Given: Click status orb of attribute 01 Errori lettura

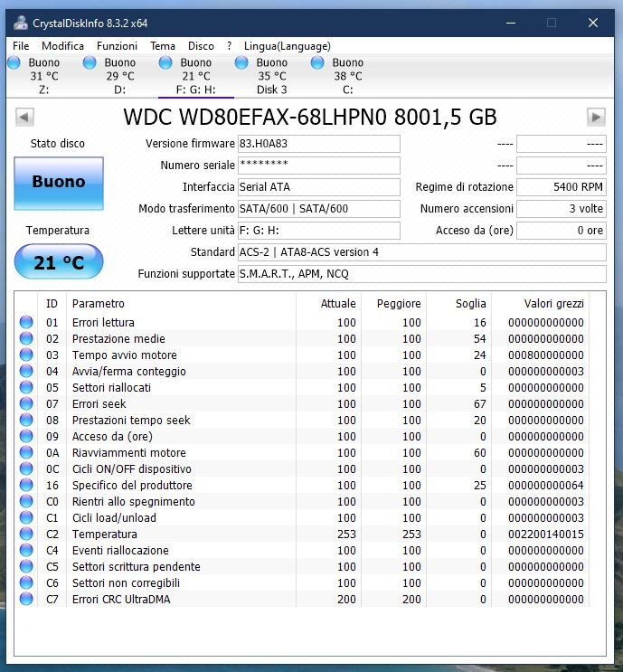Looking at the screenshot, I should point(26,322).
